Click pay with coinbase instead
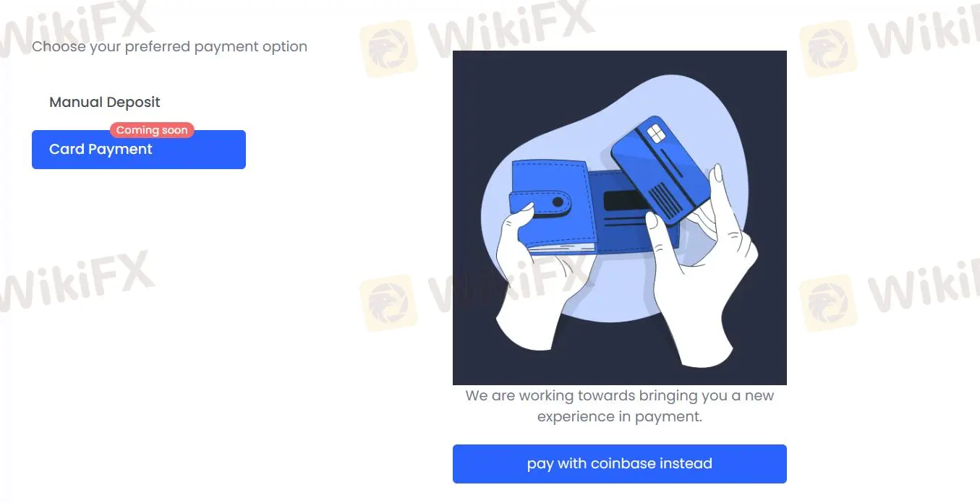 coord(619,463)
